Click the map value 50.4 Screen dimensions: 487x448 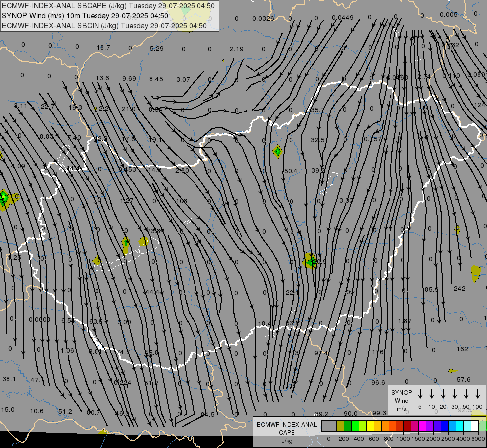[x=291, y=171]
